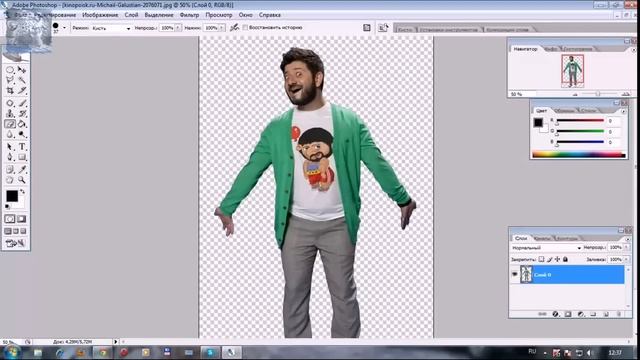Open the brush preset picker arrow
Viewport: 640px width, 360px height.
pos(64,28)
